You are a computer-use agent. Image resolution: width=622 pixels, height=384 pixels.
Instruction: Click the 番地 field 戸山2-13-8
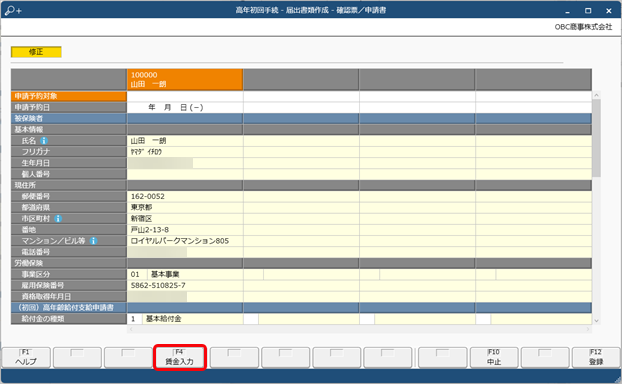pyautogui.click(x=185, y=230)
